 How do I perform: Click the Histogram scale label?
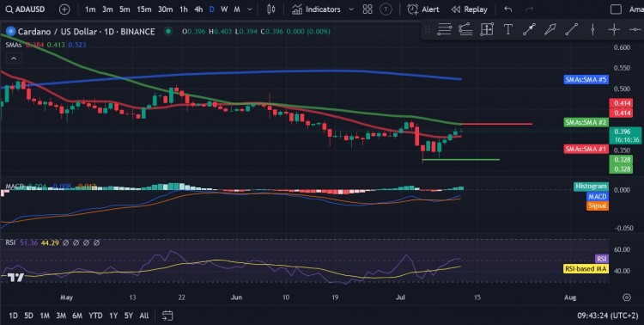point(591,187)
